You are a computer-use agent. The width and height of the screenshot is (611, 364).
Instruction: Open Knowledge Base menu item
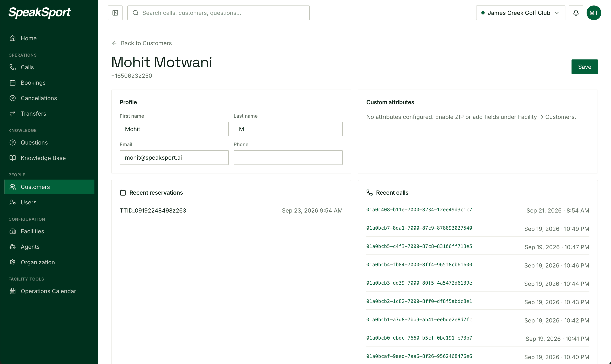coord(49,158)
